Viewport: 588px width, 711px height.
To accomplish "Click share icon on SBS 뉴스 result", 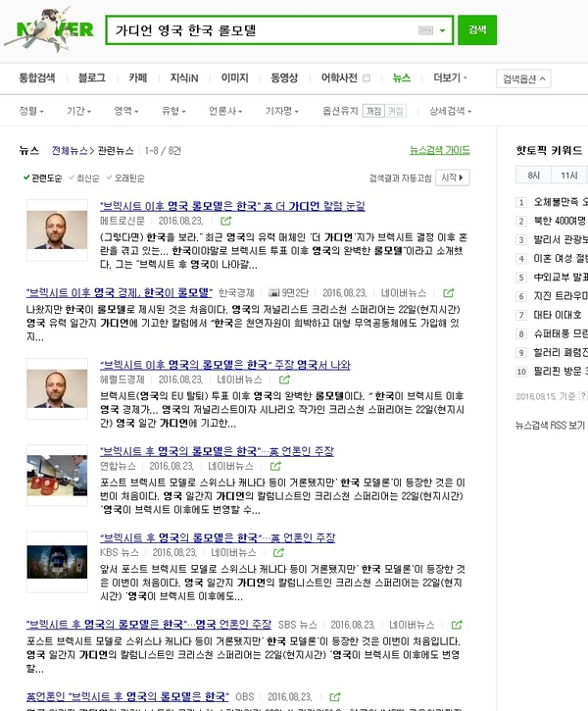I will (457, 625).
